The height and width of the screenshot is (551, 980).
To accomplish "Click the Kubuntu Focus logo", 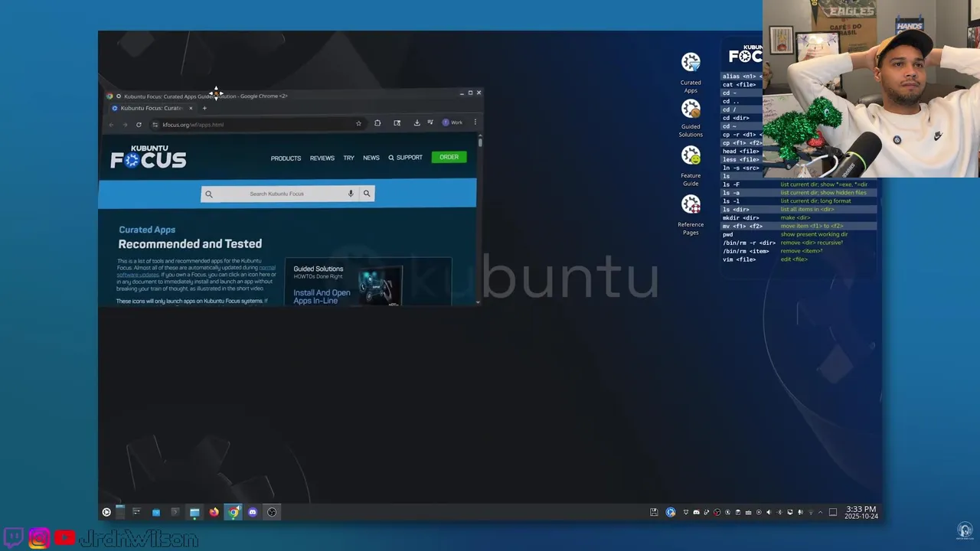I will tap(149, 157).
